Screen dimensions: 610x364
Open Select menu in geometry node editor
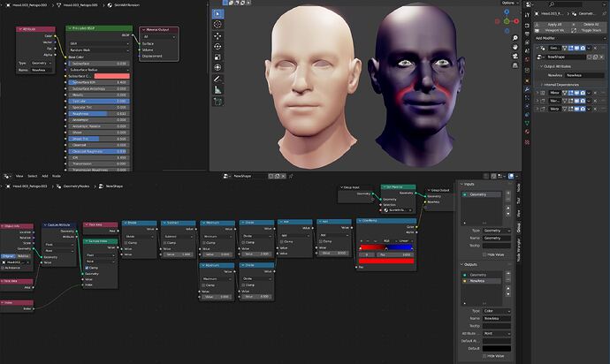coord(33,176)
